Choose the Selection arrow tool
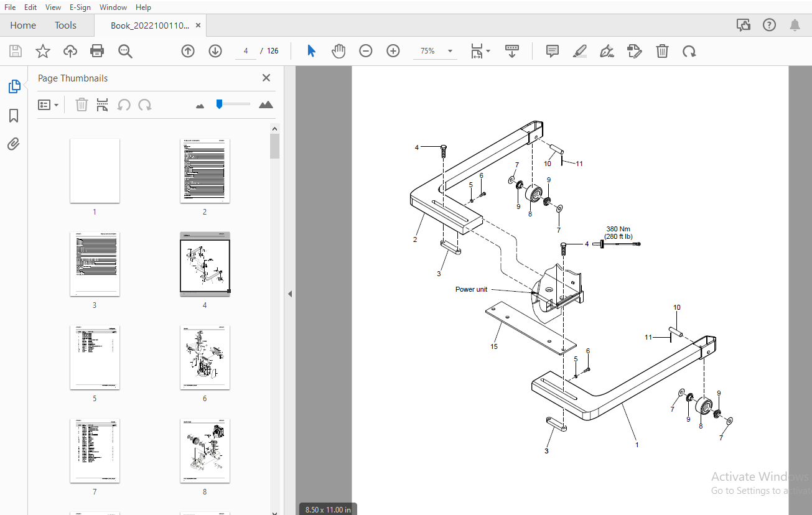The image size is (812, 515). 311,51
